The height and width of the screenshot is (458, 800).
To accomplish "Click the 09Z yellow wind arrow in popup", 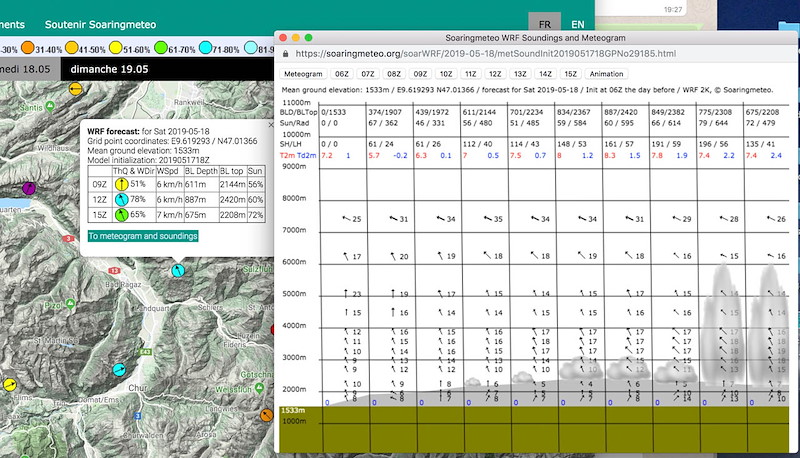I will (x=121, y=184).
